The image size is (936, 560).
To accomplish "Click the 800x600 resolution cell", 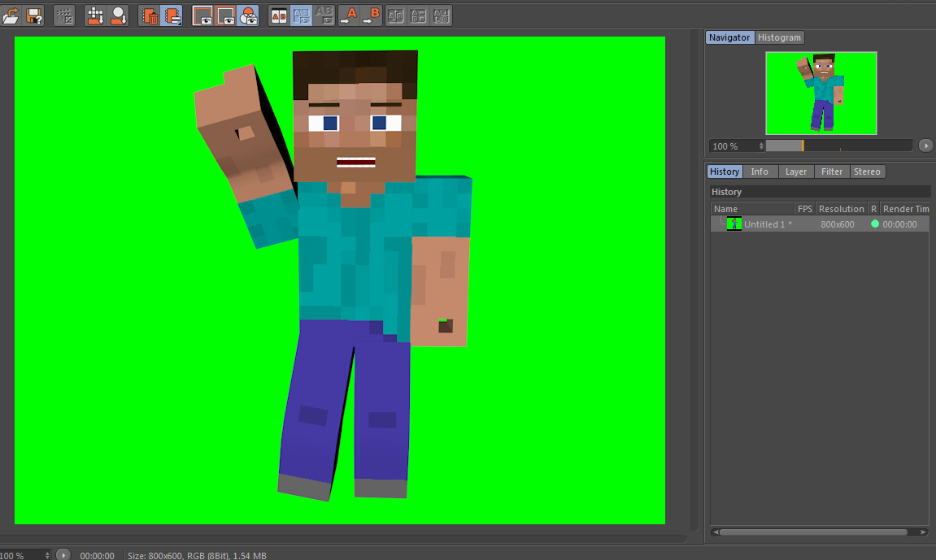I will [837, 224].
